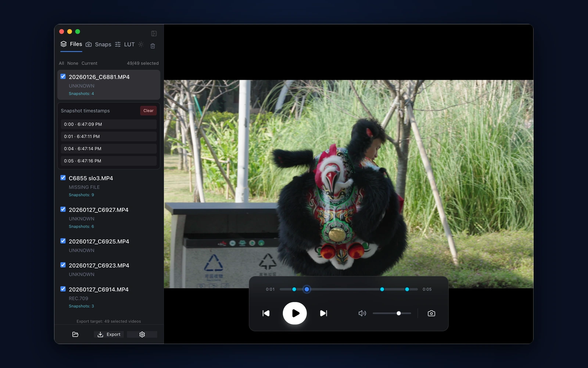
Task: Jump to snapshot 0:05 · 6:47:16 PM
Action: [109, 161]
